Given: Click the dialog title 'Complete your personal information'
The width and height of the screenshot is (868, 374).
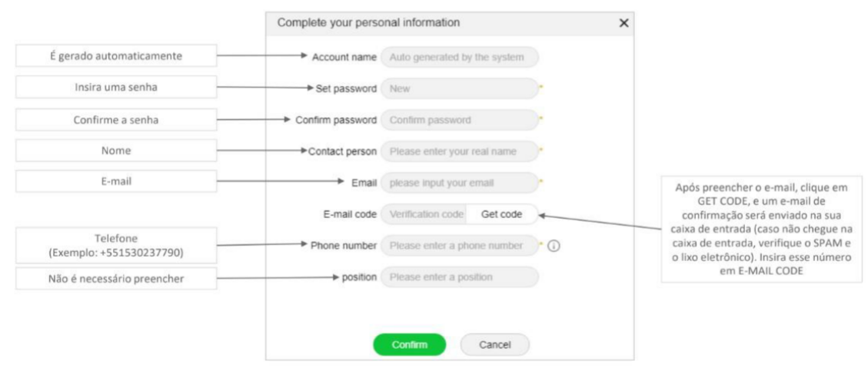Looking at the screenshot, I should point(369,23).
